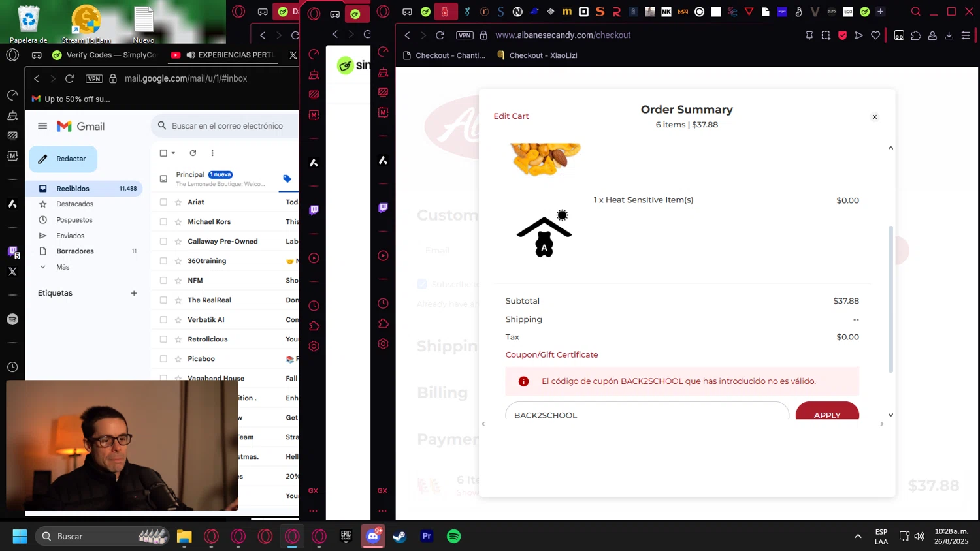Star the 360training email
This screenshot has height=551, width=980.
[178, 261]
